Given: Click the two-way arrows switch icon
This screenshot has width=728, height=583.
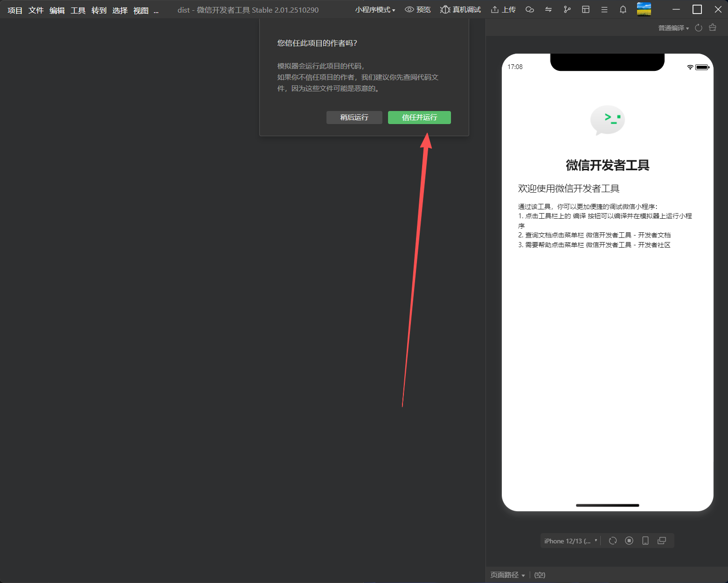Looking at the screenshot, I should pyautogui.click(x=548, y=10).
